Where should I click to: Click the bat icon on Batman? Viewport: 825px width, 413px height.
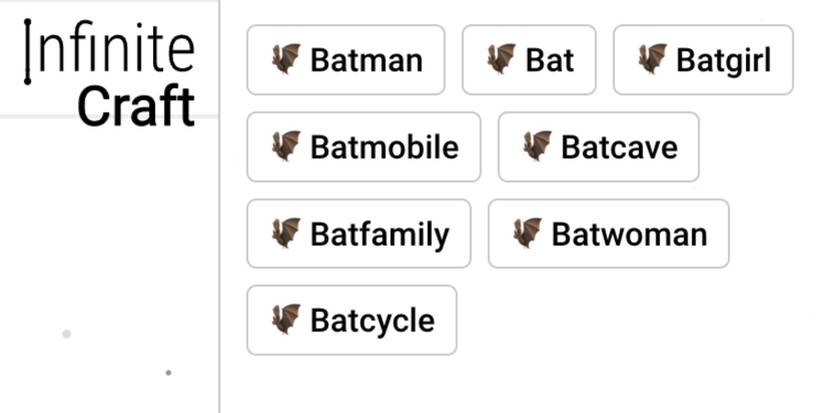pyautogui.click(x=286, y=59)
